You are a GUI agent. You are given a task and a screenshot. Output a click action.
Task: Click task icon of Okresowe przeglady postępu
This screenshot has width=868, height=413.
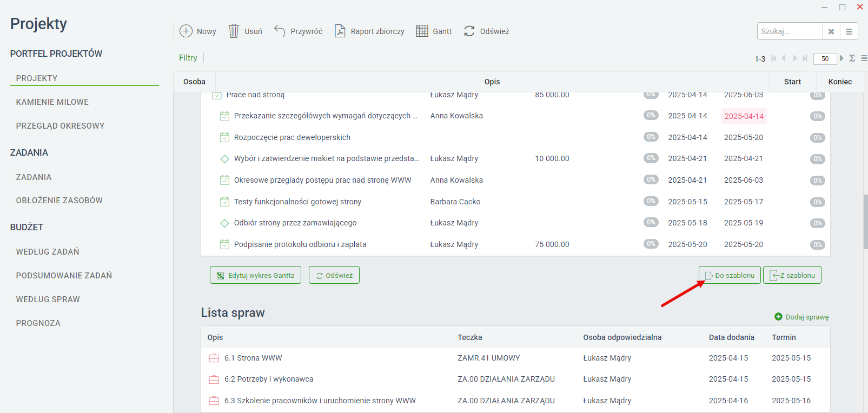pyautogui.click(x=224, y=180)
